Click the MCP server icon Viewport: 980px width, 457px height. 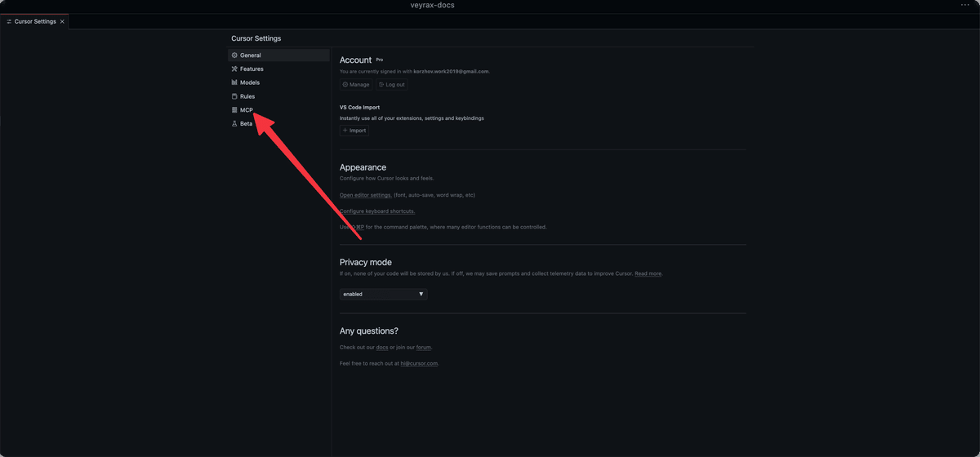coord(234,110)
